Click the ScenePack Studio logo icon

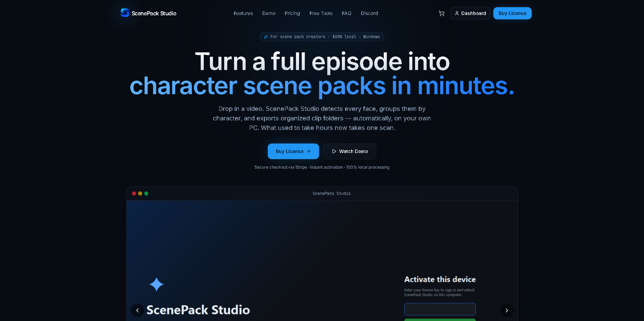coord(125,13)
